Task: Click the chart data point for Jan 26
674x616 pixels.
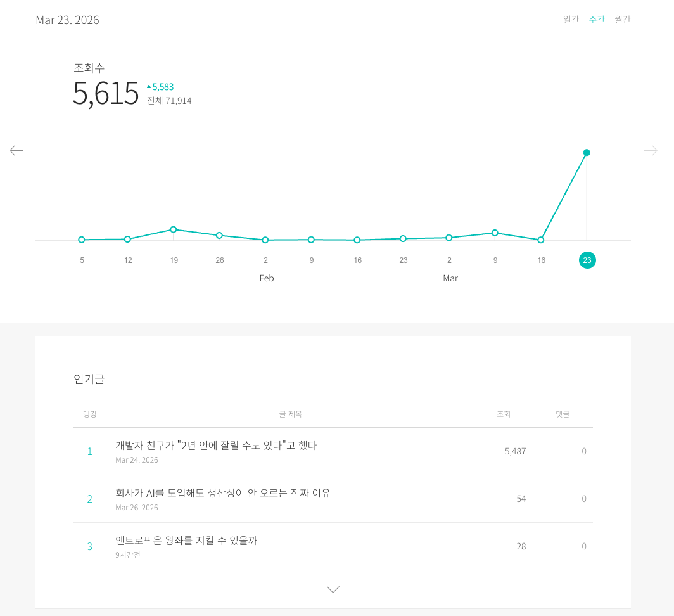Action: point(219,235)
